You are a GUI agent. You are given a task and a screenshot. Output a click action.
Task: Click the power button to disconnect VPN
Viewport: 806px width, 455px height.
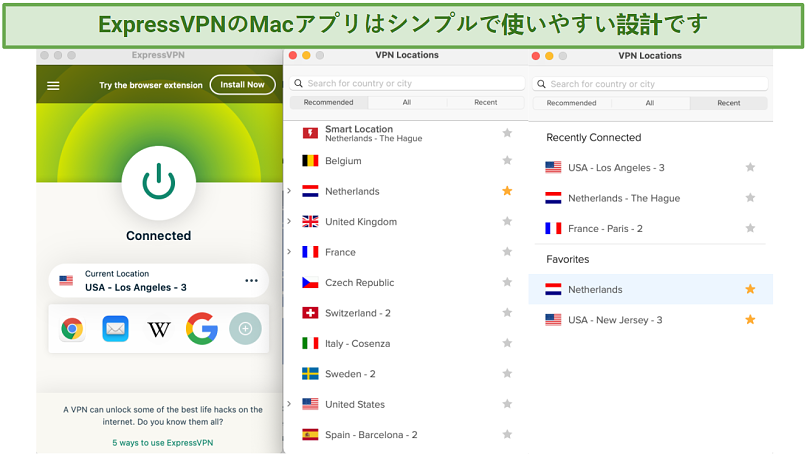[159, 183]
